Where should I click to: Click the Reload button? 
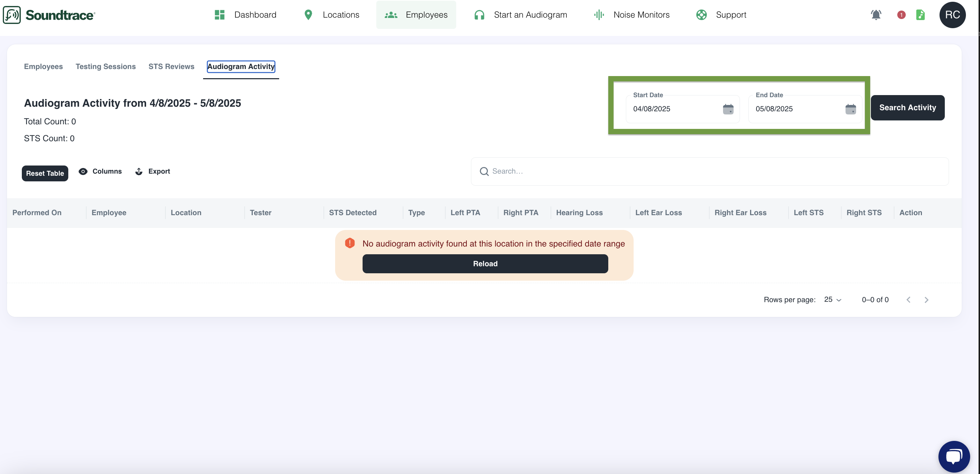click(485, 264)
